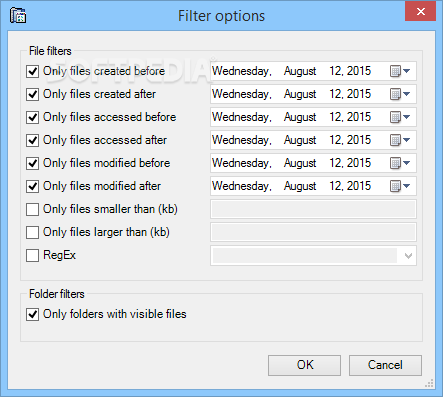Open calendar for created before date
The height and width of the screenshot is (397, 443).
(x=400, y=71)
